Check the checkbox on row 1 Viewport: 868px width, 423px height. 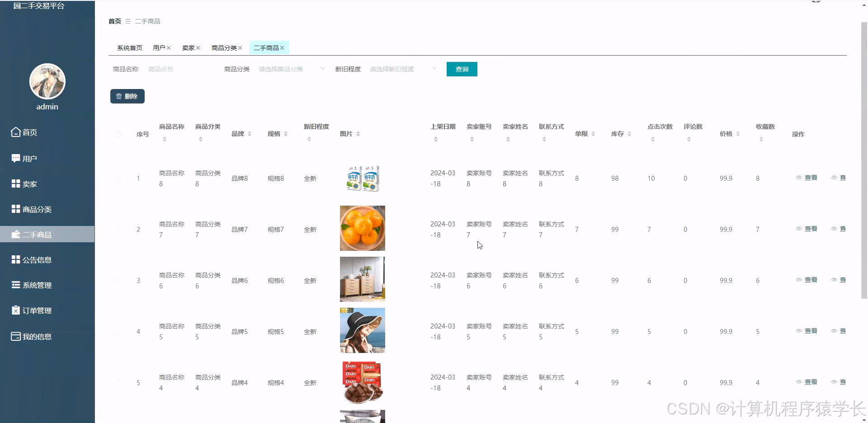tap(117, 178)
